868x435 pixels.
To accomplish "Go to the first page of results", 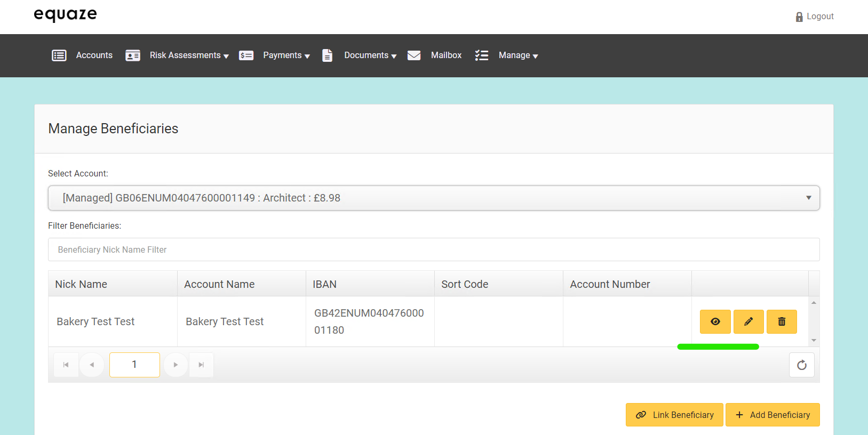I will [x=66, y=365].
